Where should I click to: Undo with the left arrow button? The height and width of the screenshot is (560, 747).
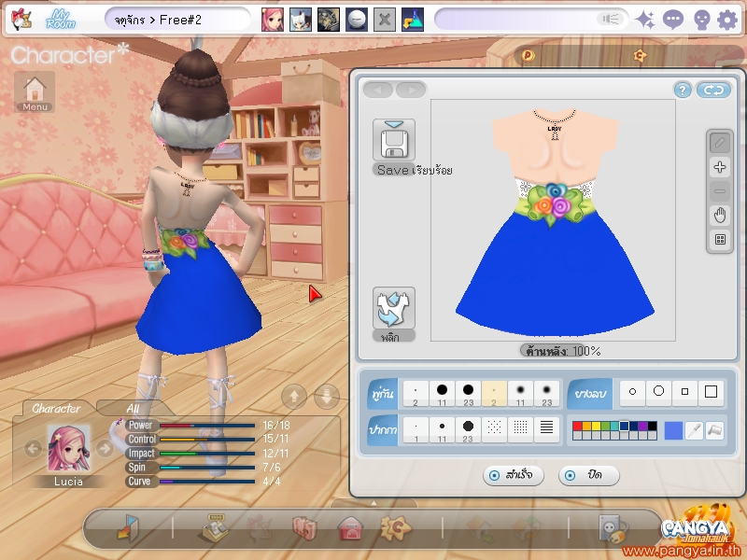click(x=378, y=90)
